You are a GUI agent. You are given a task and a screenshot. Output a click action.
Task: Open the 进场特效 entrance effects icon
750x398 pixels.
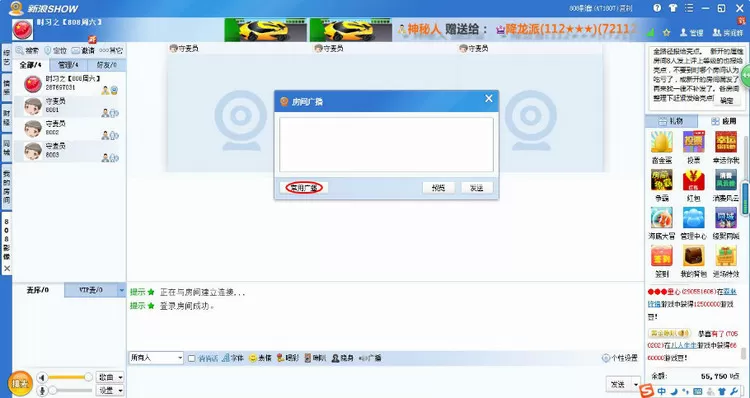tap(726, 256)
